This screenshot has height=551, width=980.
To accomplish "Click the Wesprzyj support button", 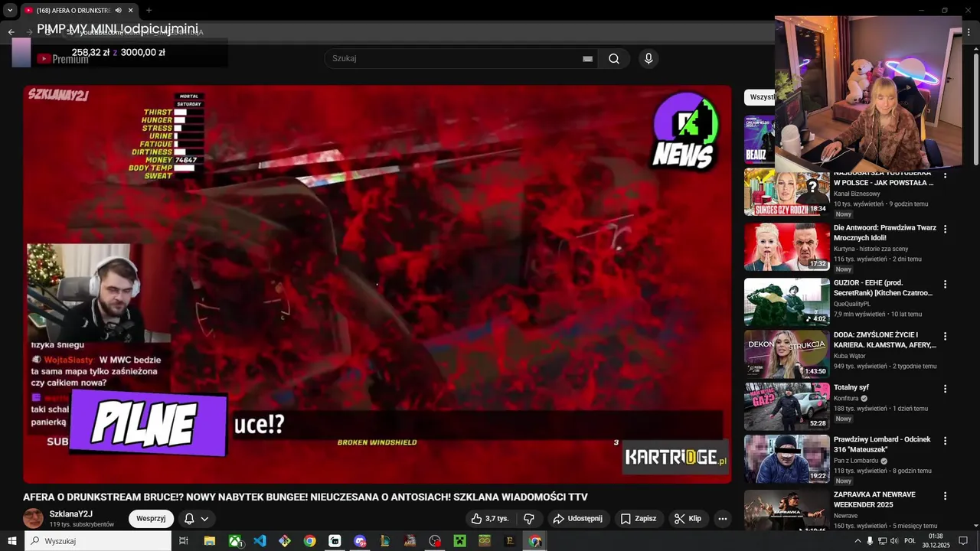I will pos(151,519).
